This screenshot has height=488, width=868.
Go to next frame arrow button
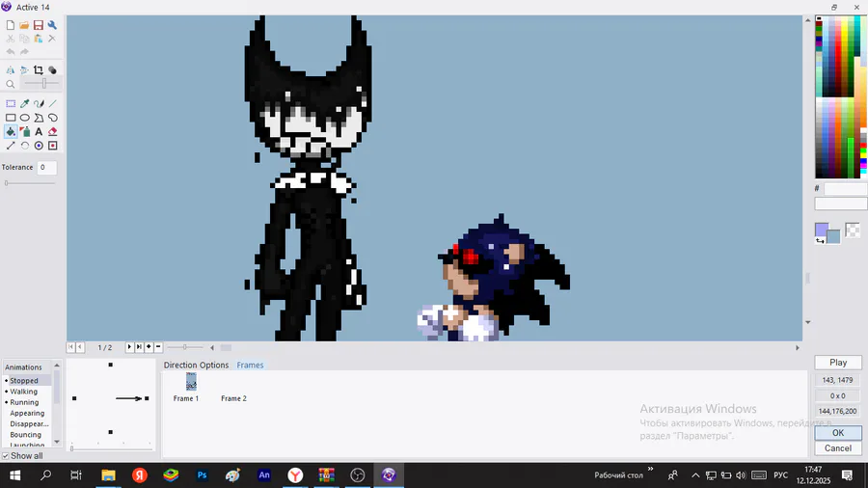pos(129,347)
